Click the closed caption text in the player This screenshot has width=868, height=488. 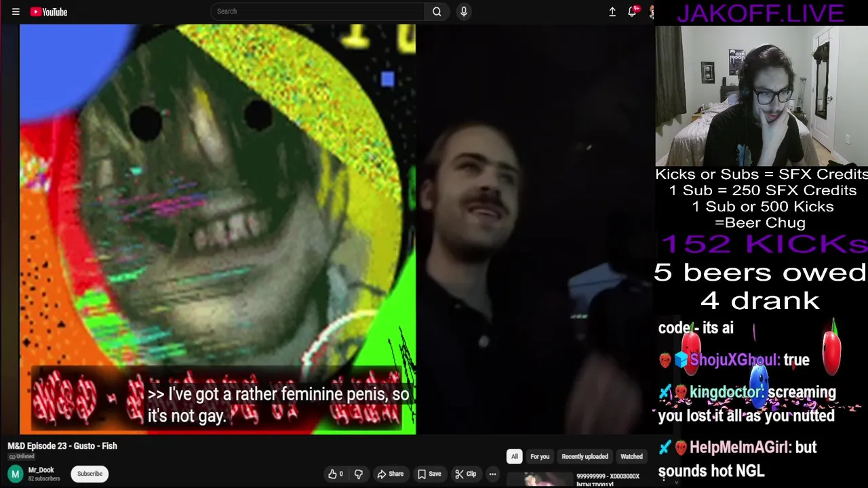[x=278, y=405]
